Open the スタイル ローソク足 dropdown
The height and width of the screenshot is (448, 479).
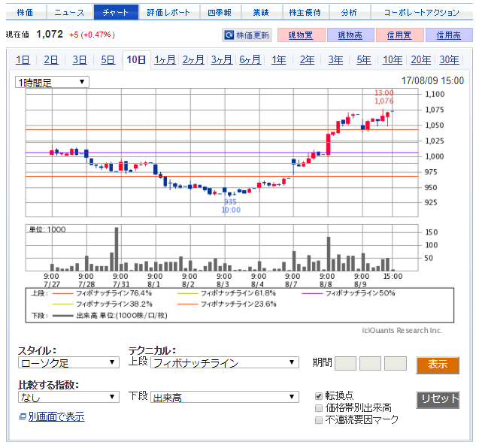pos(68,363)
